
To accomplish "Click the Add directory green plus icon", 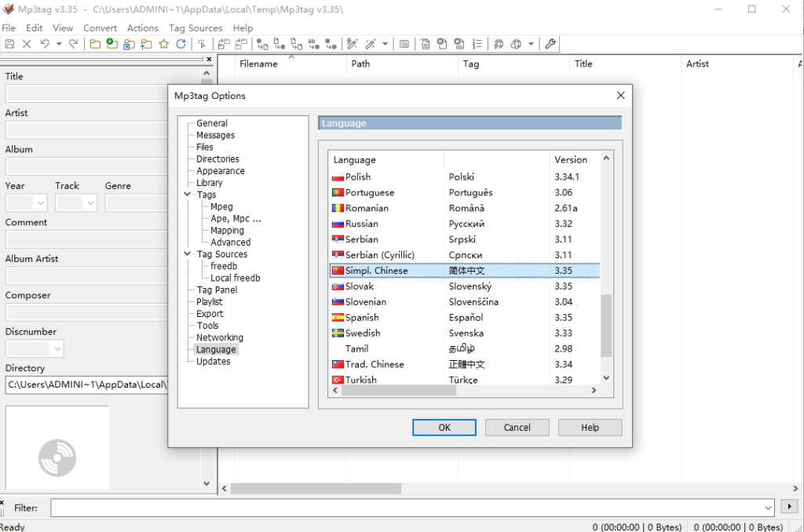I will click(111, 44).
